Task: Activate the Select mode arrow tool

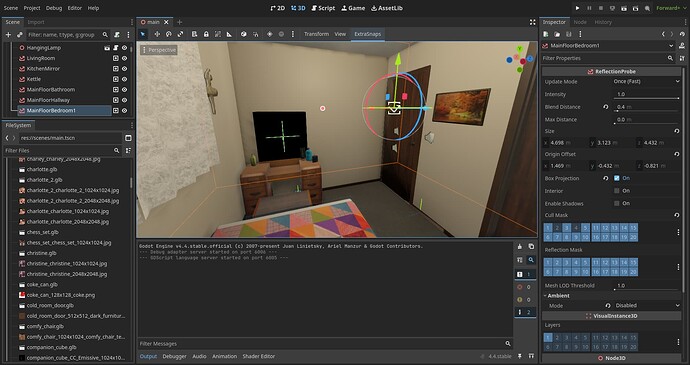Action: 143,34
